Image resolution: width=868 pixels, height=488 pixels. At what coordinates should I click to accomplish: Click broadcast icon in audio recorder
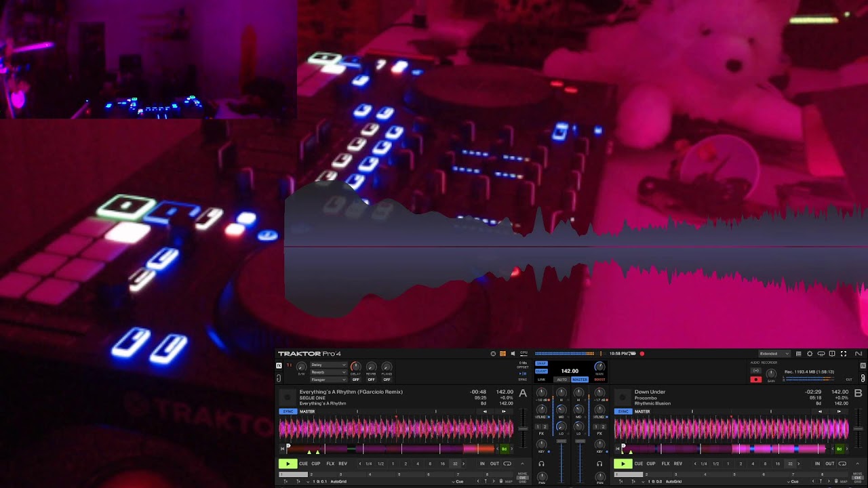pyautogui.click(x=756, y=371)
